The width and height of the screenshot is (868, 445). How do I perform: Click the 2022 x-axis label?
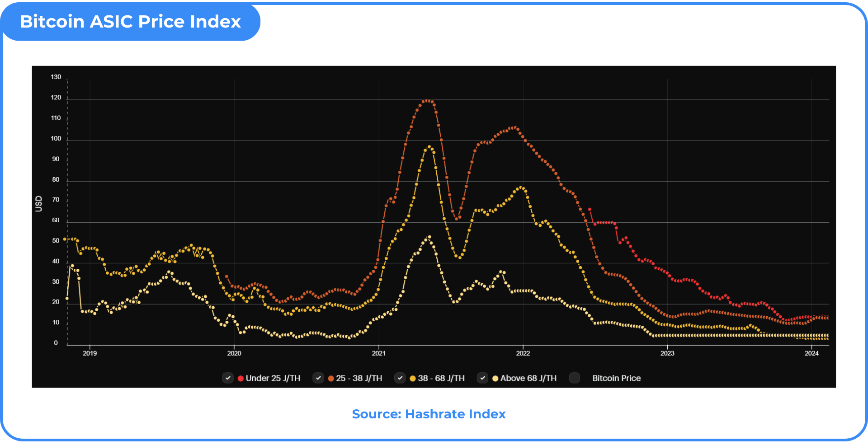pos(523,353)
